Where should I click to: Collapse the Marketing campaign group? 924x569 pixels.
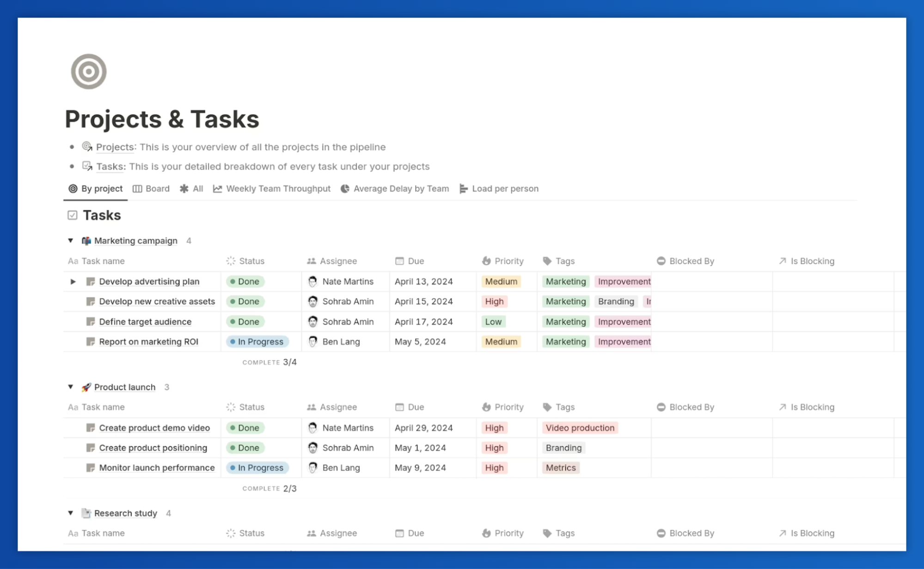tap(71, 241)
